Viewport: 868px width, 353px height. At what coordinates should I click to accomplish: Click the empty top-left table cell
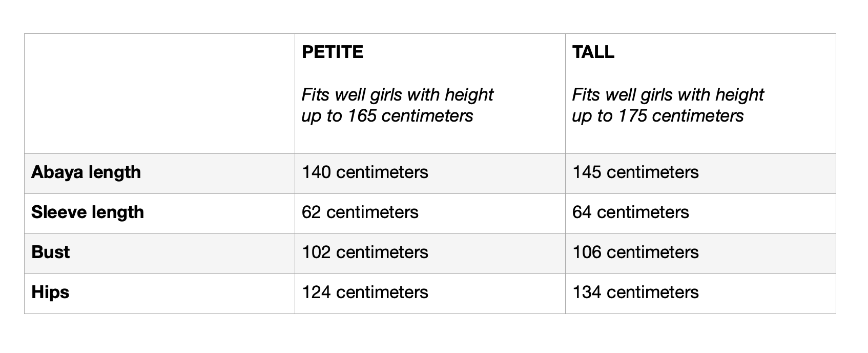click(x=159, y=93)
